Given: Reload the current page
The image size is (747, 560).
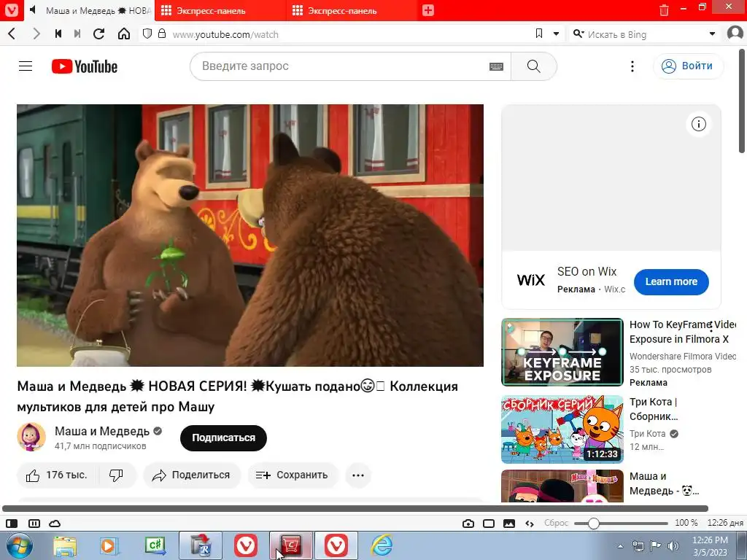Looking at the screenshot, I should [98, 34].
